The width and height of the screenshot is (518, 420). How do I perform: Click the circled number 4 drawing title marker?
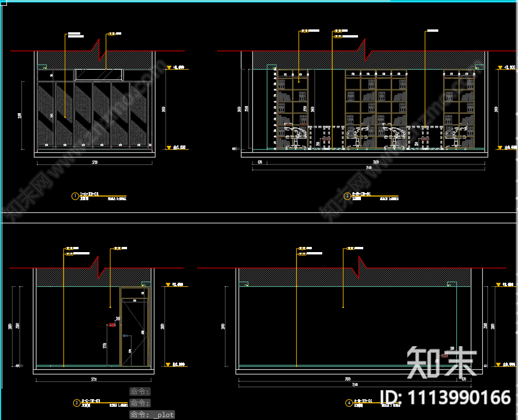pos(349,403)
